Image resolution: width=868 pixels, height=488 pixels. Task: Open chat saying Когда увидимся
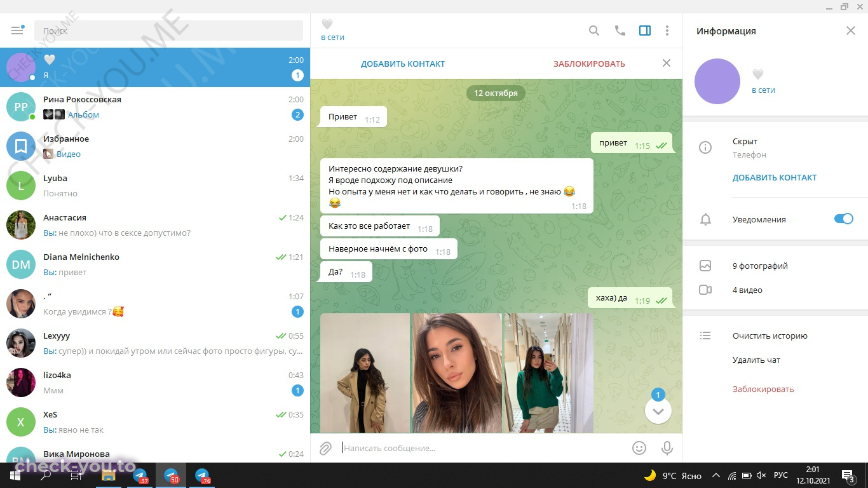click(x=155, y=304)
